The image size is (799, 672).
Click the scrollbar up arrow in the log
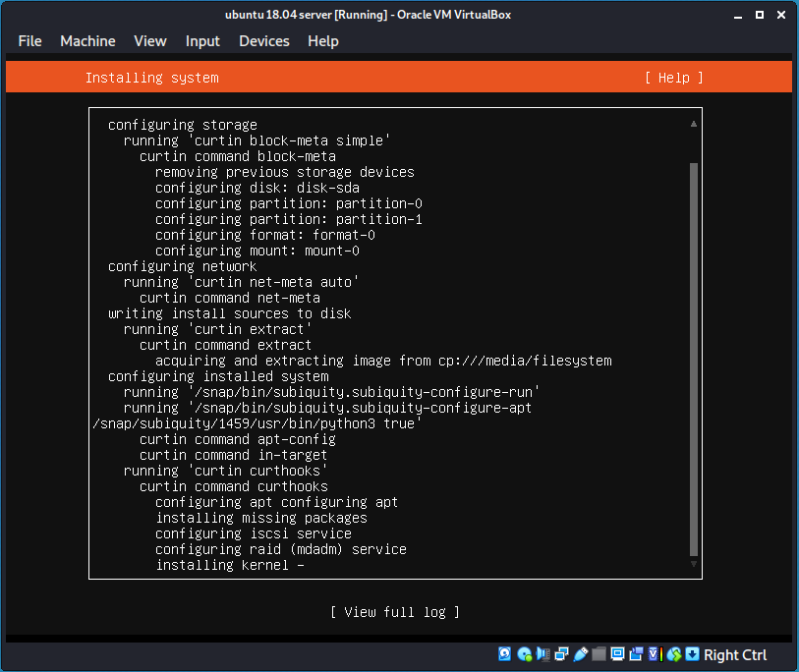(693, 124)
